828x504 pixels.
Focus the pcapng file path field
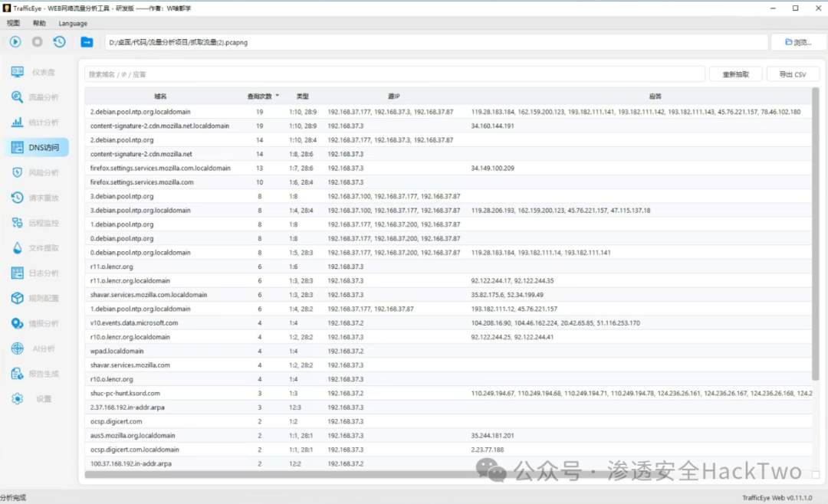coord(435,42)
